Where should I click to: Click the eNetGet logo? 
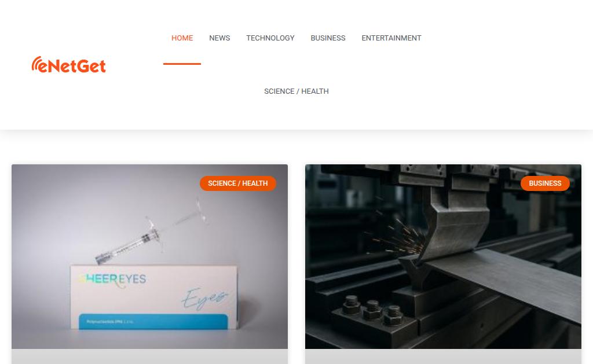68,65
